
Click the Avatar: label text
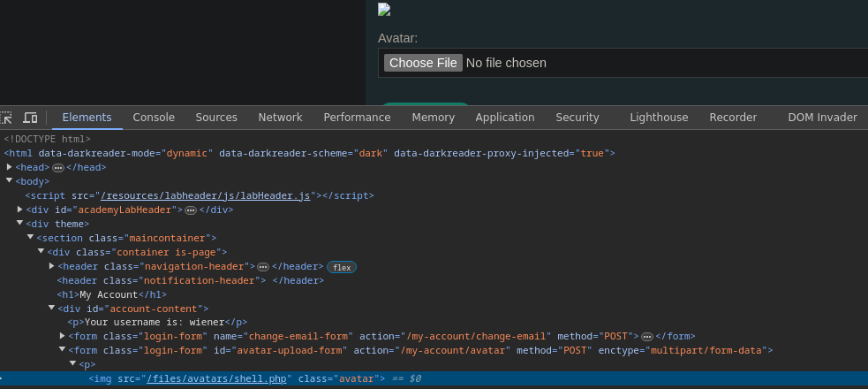[398, 38]
